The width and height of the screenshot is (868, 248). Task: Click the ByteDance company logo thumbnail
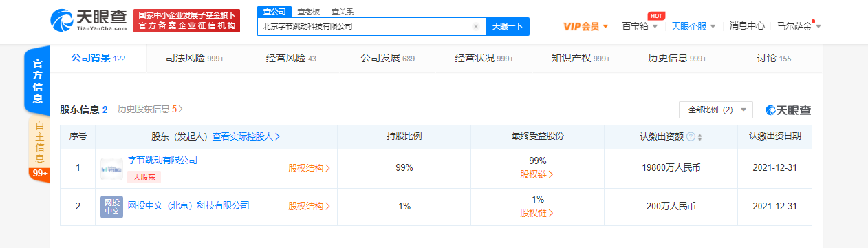(111, 167)
